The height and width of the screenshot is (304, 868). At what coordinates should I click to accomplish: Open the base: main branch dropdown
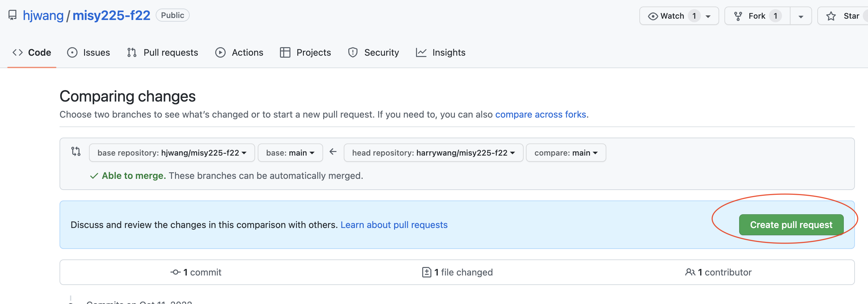click(290, 153)
